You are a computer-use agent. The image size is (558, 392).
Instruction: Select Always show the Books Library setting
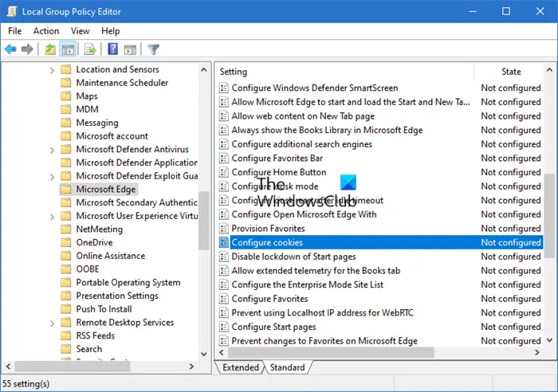coord(327,130)
